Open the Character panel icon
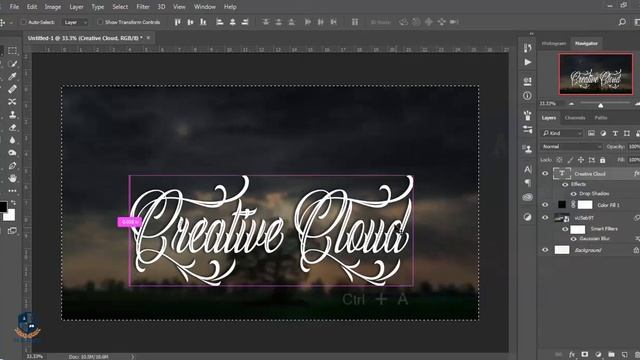The height and width of the screenshot is (360, 640). (x=527, y=169)
